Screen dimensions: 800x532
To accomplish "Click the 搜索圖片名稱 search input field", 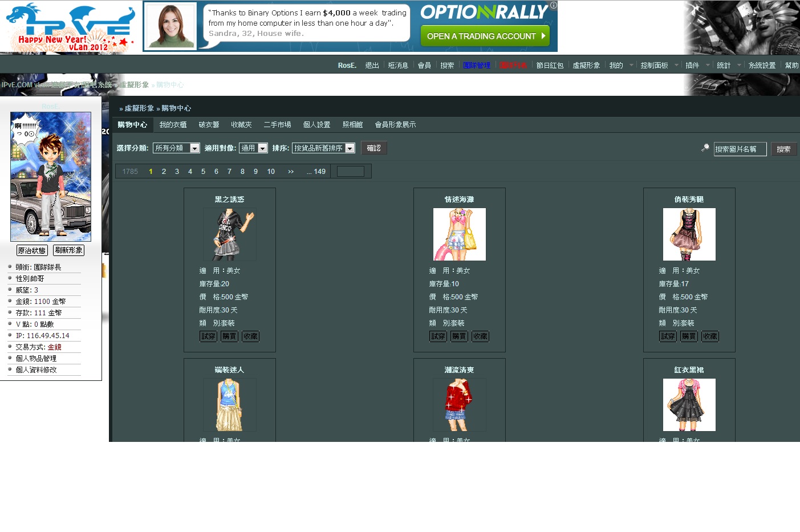I will 740,149.
